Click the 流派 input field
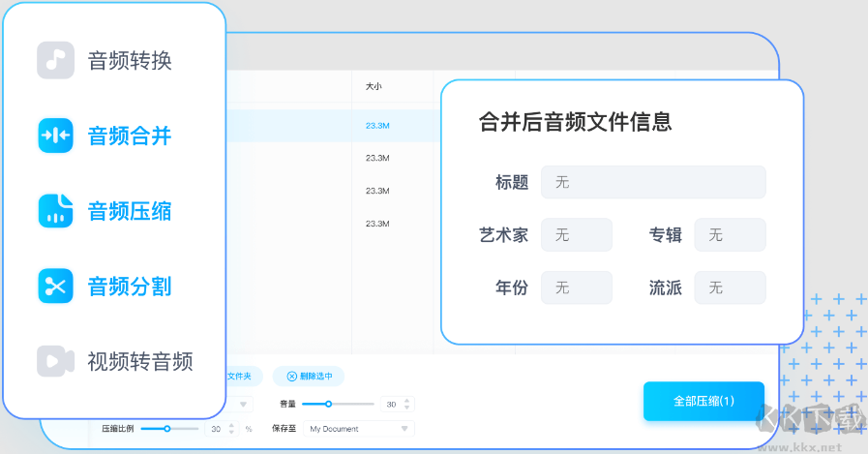The width and height of the screenshot is (868, 454). coord(731,288)
